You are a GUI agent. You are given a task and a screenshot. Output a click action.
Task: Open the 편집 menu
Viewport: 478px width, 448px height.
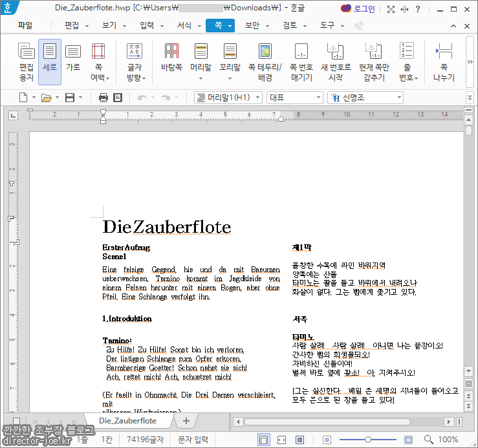(76, 25)
